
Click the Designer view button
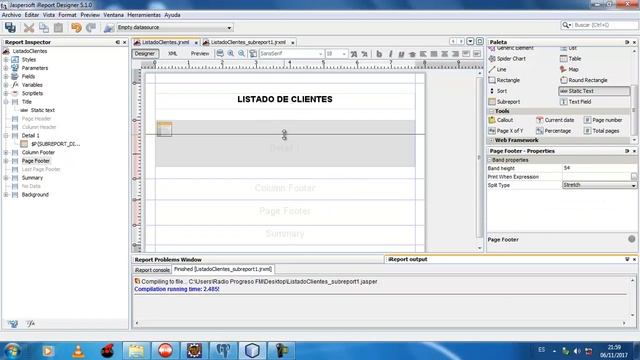[x=145, y=53]
